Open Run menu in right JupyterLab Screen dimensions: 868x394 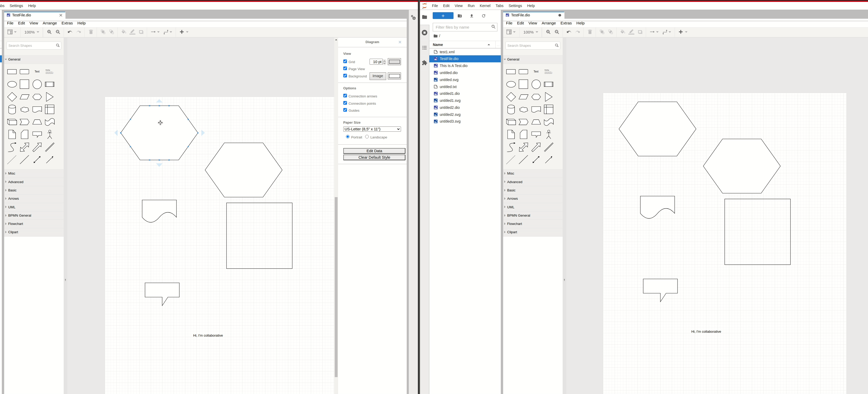[471, 6]
